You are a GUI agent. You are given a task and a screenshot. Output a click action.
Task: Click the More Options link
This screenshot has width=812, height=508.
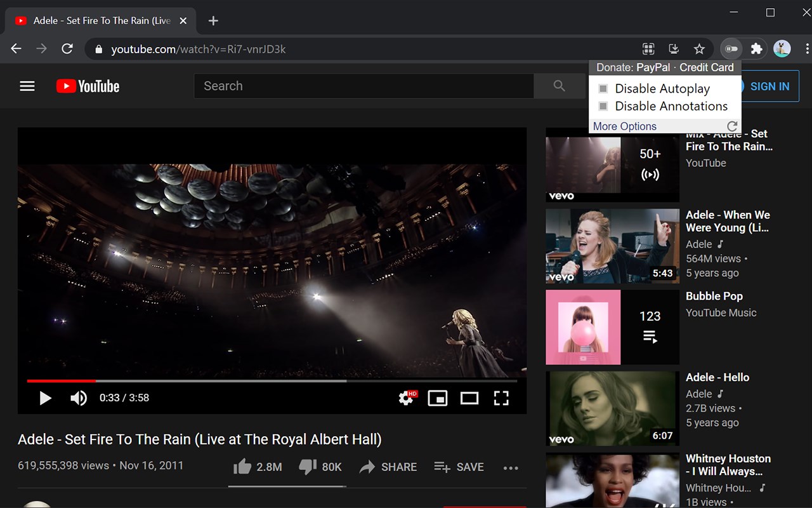pyautogui.click(x=625, y=126)
